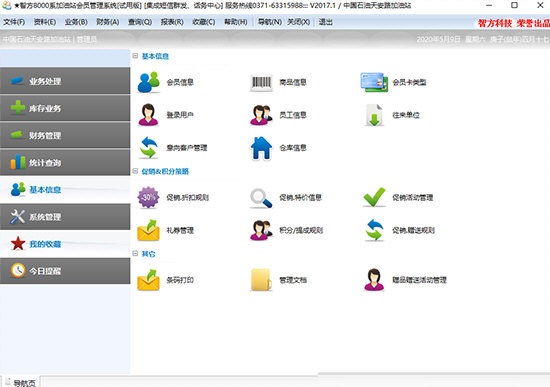The width and height of the screenshot is (550, 387).
Task: Open 仓库信息 warehouse house icon
Action: pyautogui.click(x=261, y=148)
